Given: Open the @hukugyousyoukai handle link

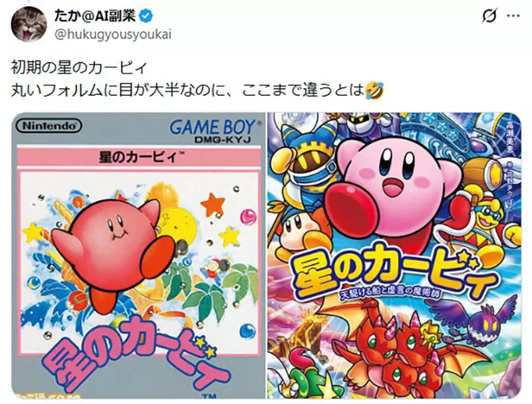Looking at the screenshot, I should [112, 35].
